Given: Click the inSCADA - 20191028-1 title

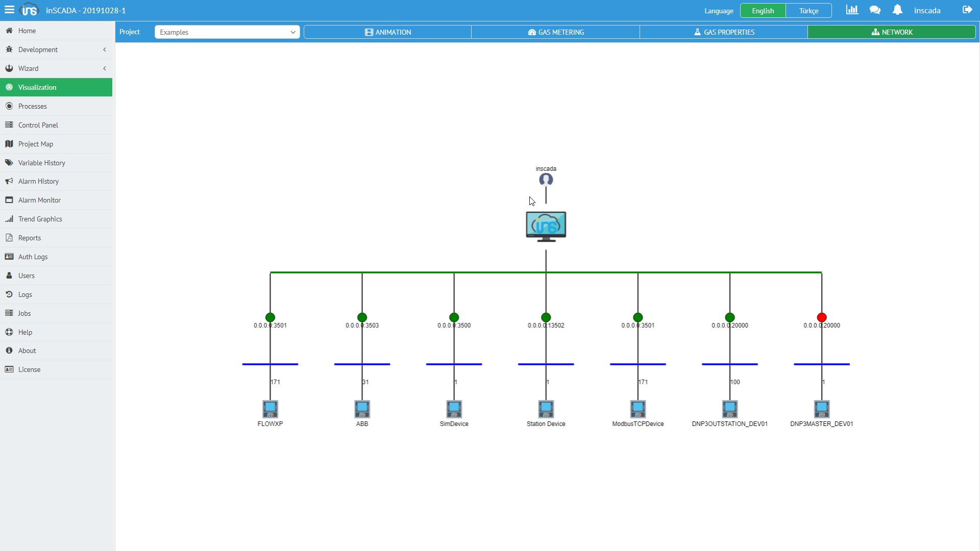Looking at the screenshot, I should (86, 10).
